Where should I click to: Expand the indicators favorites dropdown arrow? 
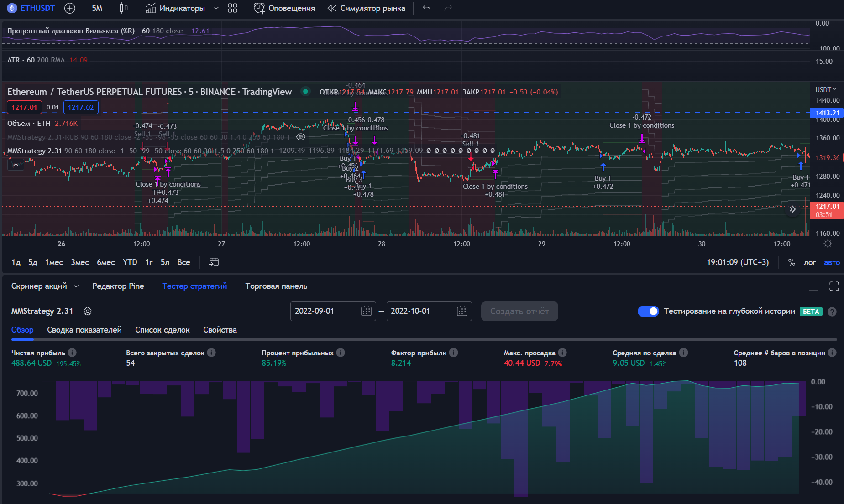(x=216, y=8)
